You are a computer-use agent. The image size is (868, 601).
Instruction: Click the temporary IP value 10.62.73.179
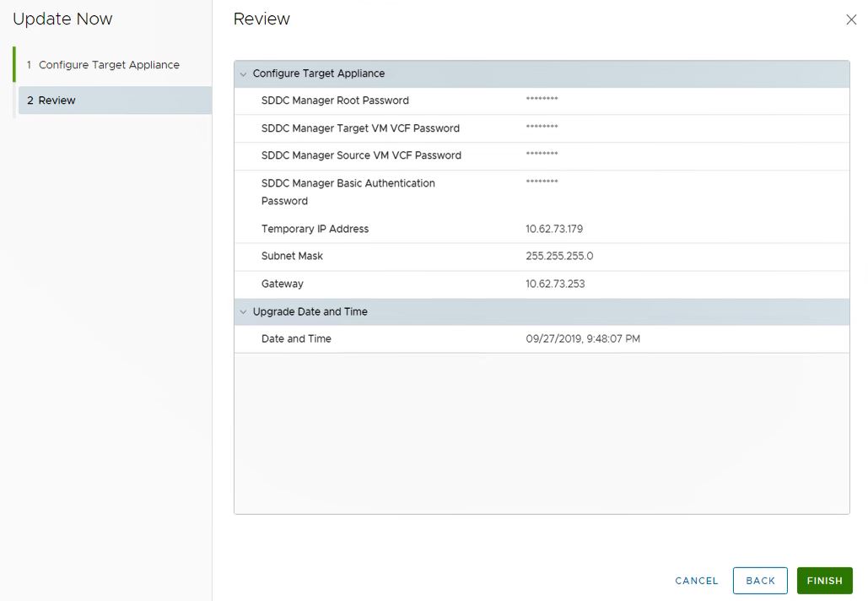click(553, 229)
